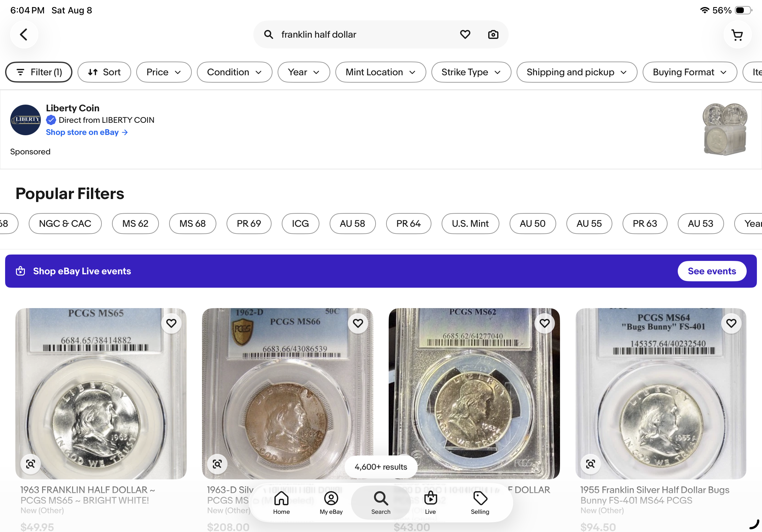This screenshot has width=762, height=532.
Task: Expand the Strike Type dropdown
Action: coord(471,72)
